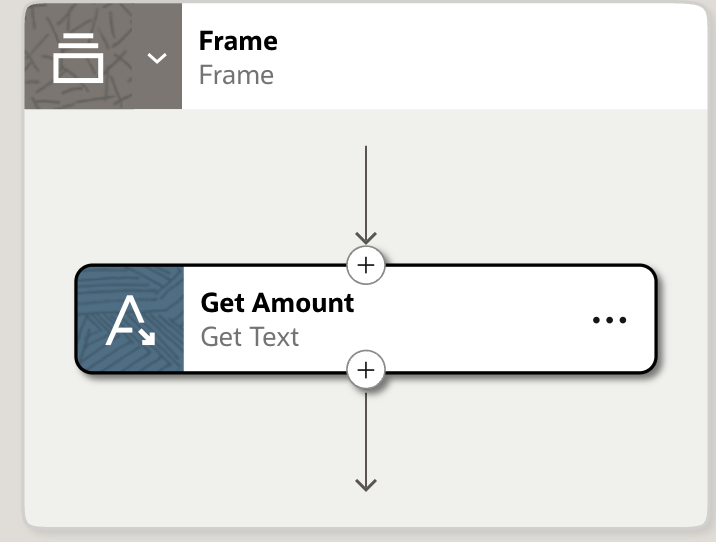Click the Get Text activity icon
716x542 pixels.
(130, 320)
